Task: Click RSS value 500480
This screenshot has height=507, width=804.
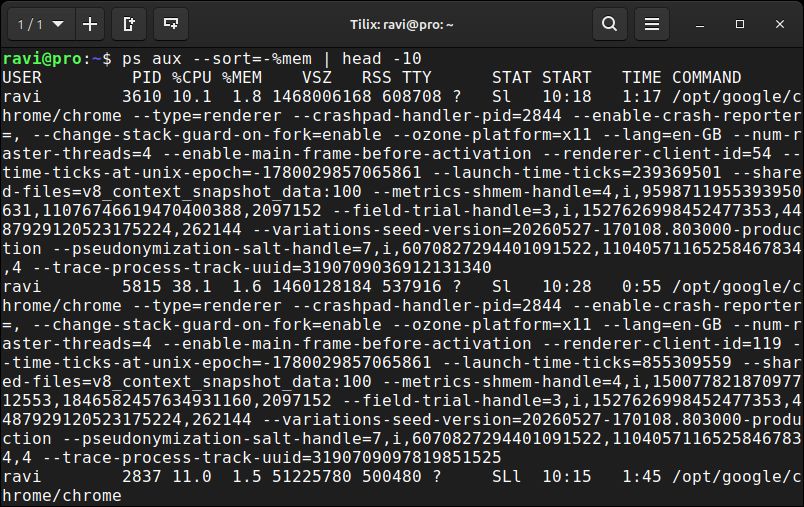Action: (392, 476)
